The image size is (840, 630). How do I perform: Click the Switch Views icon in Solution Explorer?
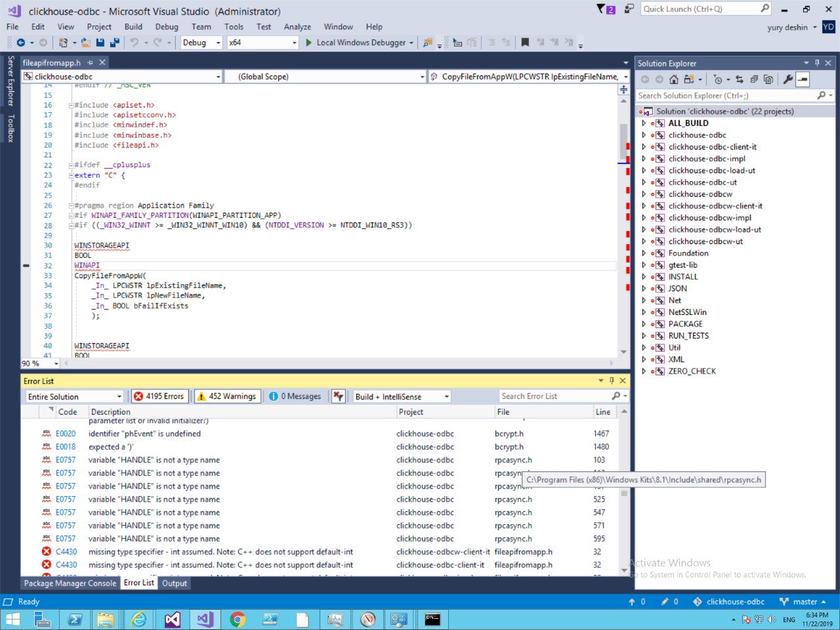[x=689, y=79]
